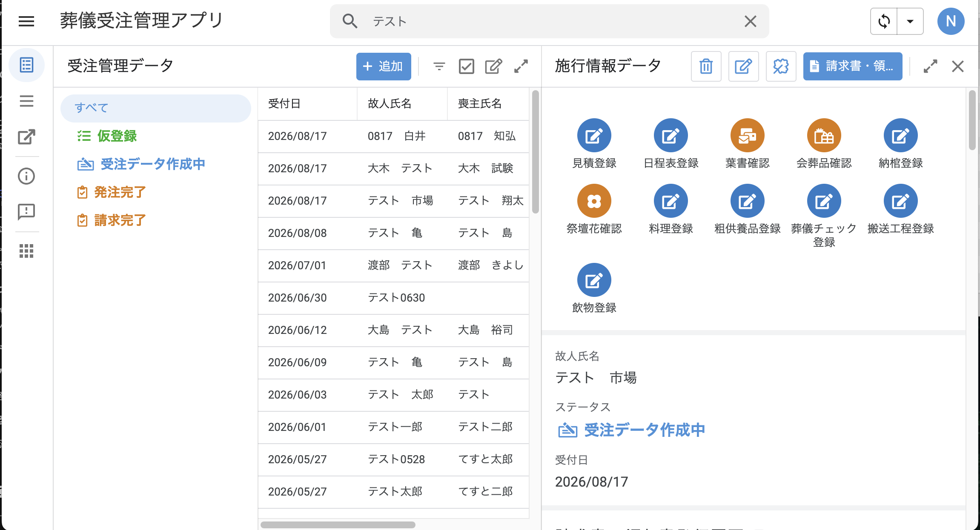Viewport: 980px width, 530px height.
Task: Select the すべて filter
Action: (156, 108)
